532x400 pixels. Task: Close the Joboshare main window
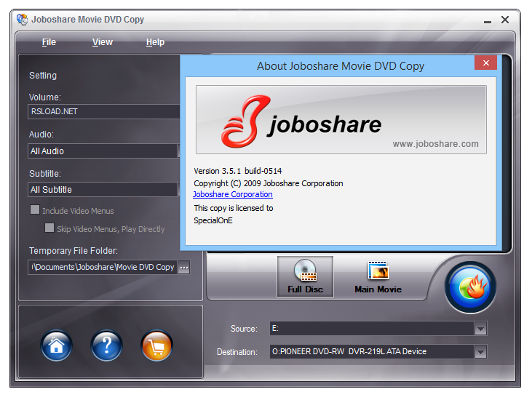(x=505, y=20)
